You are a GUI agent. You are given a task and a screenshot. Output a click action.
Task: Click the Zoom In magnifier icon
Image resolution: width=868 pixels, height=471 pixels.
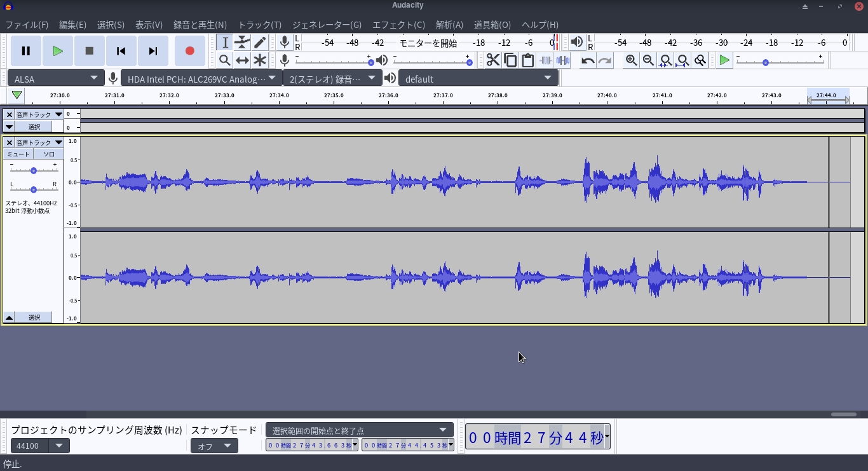631,60
